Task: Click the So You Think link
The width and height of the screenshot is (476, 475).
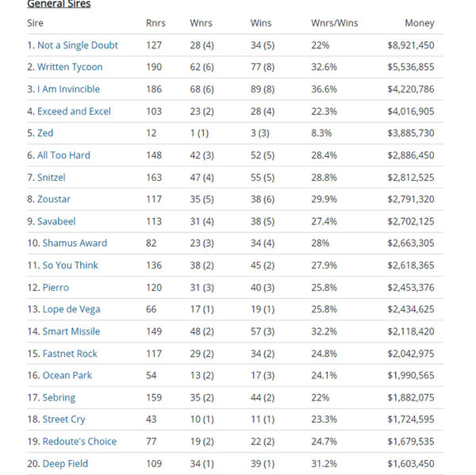Action: pyautogui.click(x=70, y=266)
